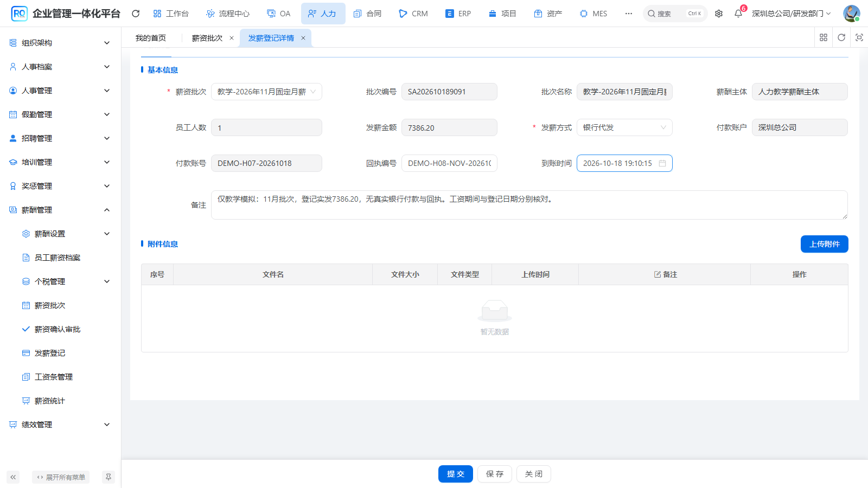Expand the 绩效管理 menu
This screenshot has width=868, height=488.
(60, 425)
